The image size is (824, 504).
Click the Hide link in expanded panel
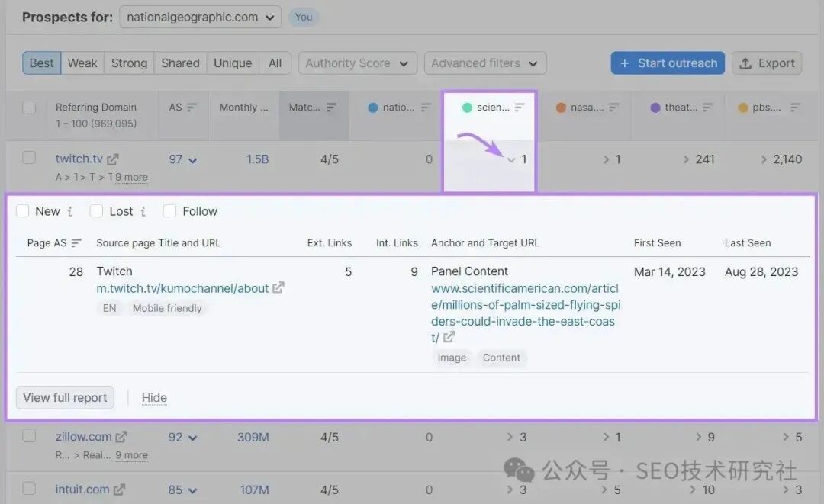point(154,398)
